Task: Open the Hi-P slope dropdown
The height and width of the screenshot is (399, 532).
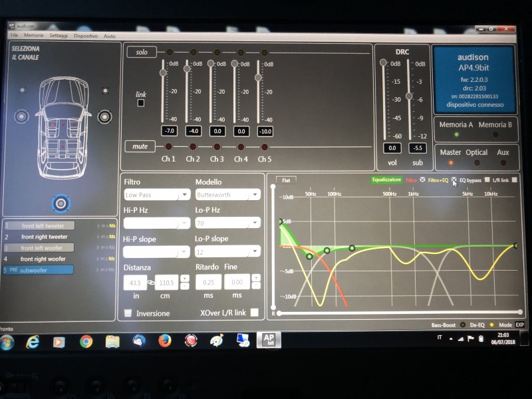Action: coord(156,252)
